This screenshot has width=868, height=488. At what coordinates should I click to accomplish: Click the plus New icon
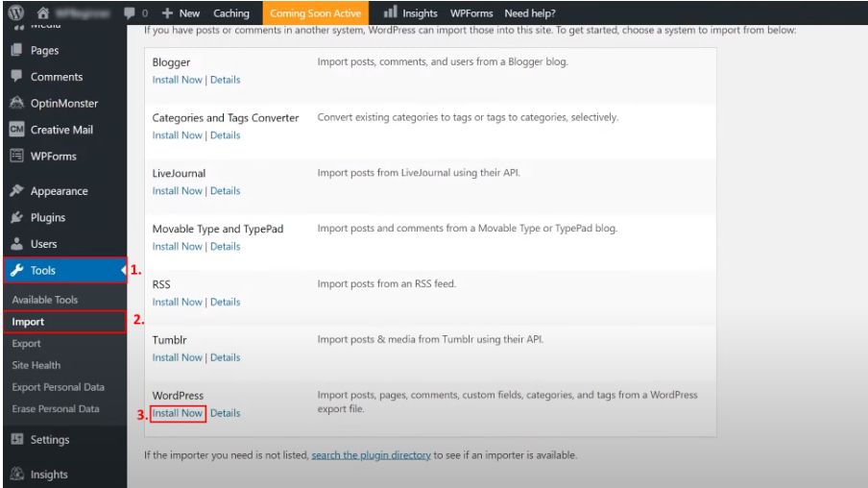tap(167, 12)
